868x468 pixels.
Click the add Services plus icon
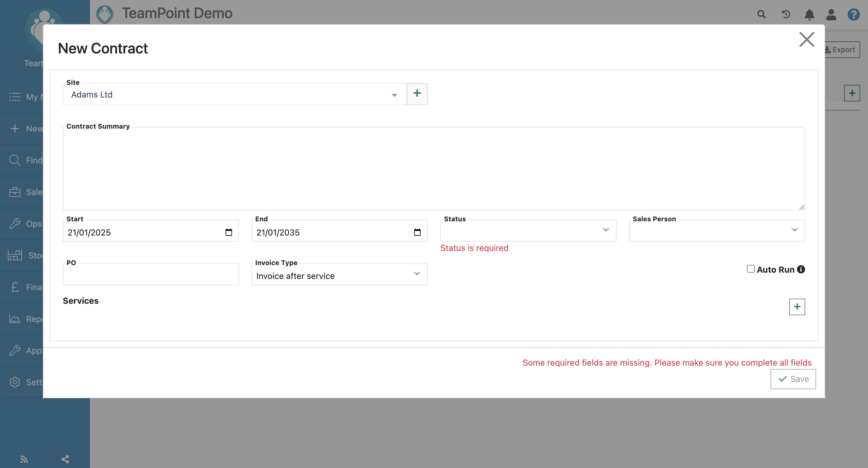coord(797,307)
